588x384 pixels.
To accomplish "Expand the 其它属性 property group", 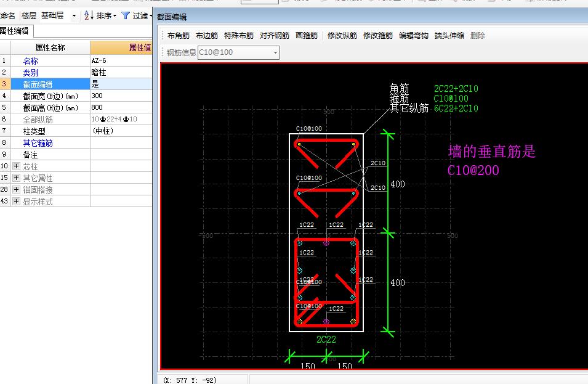I will [16, 178].
